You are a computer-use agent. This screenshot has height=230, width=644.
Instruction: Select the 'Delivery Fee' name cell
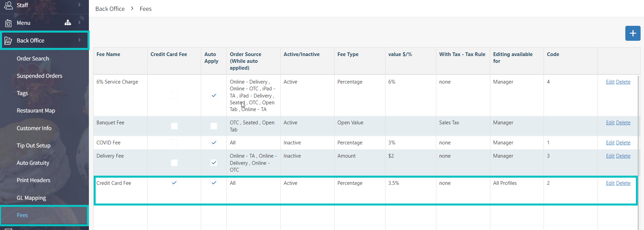(110, 156)
